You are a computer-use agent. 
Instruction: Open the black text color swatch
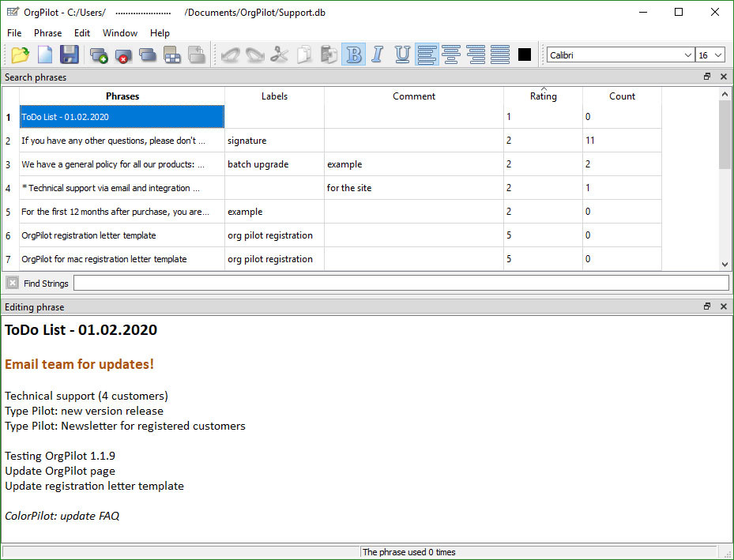tap(525, 54)
